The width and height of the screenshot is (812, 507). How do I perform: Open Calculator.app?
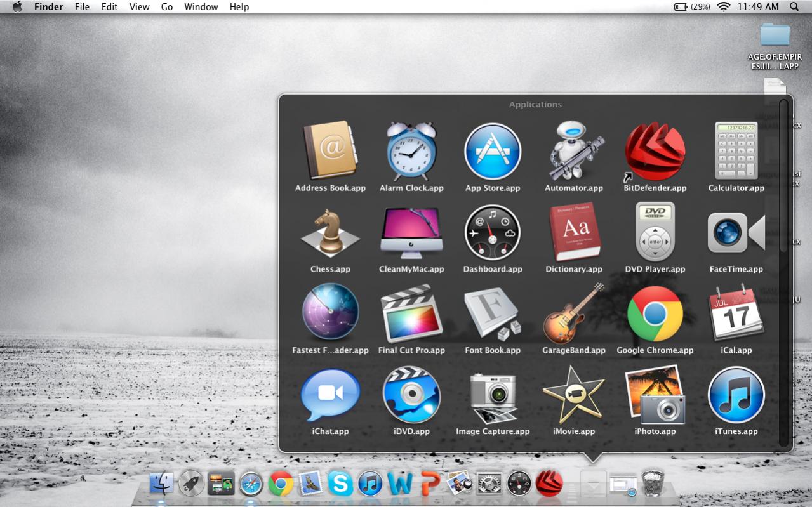736,151
